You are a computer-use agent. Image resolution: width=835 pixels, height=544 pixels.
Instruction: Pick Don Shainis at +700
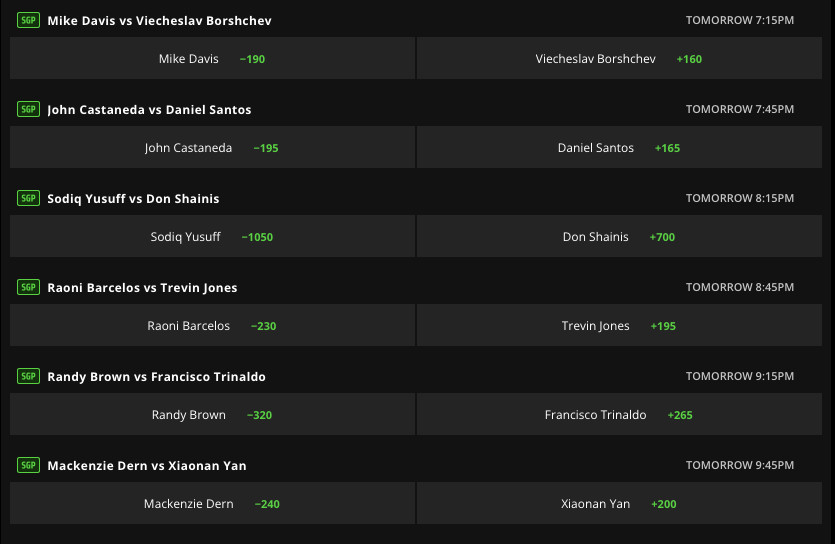coord(618,237)
